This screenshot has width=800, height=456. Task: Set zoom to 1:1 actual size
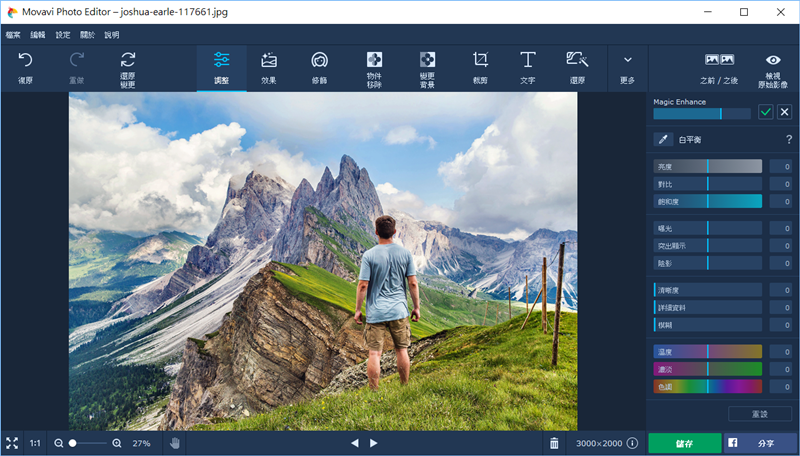point(35,443)
